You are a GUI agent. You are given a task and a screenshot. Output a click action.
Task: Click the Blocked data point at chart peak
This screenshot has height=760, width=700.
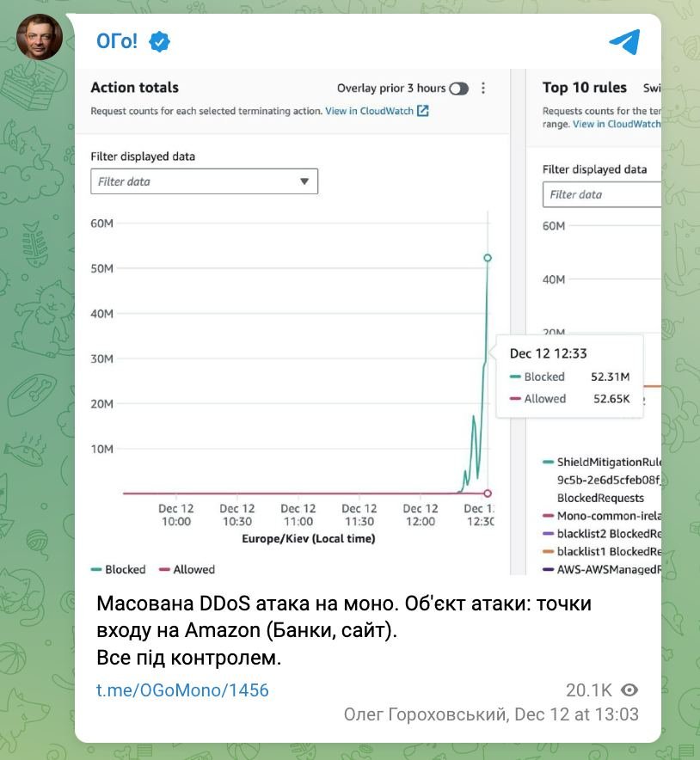(x=488, y=258)
